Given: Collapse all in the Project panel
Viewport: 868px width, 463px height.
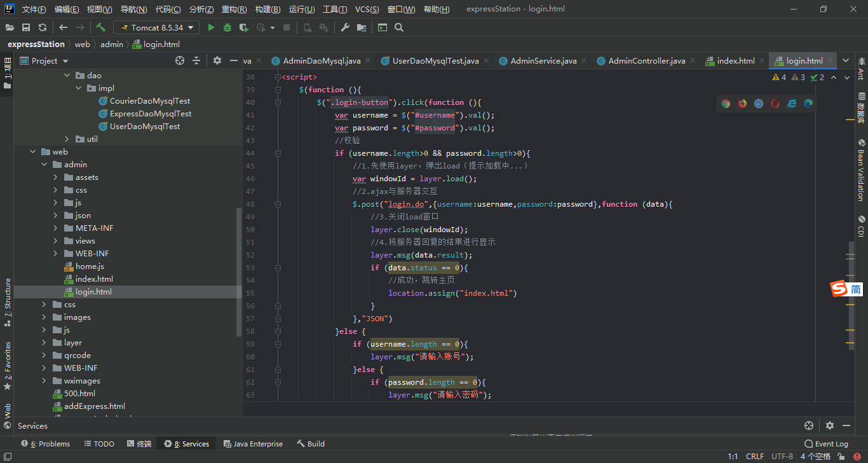Looking at the screenshot, I should (x=196, y=60).
